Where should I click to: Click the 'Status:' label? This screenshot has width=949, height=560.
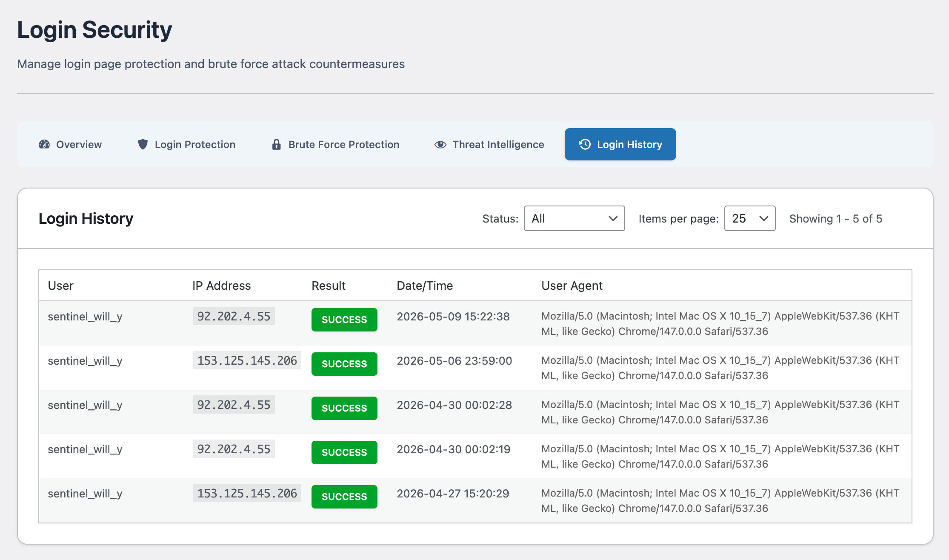(500, 219)
